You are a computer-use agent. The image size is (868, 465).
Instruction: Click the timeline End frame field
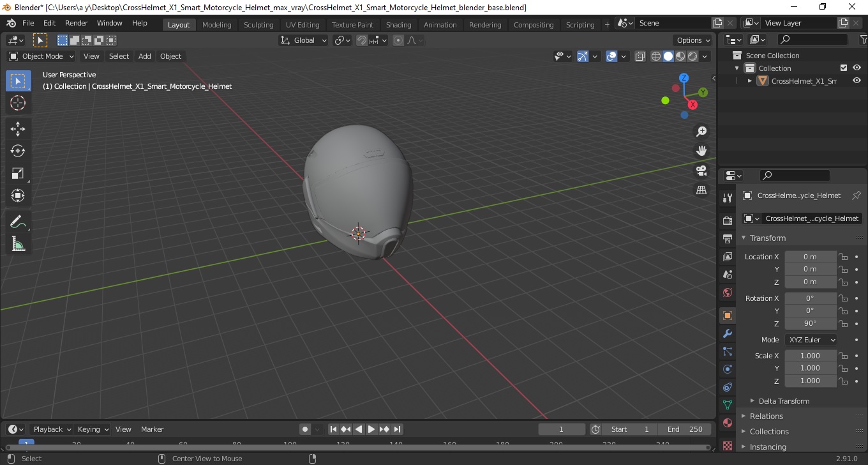(686, 429)
